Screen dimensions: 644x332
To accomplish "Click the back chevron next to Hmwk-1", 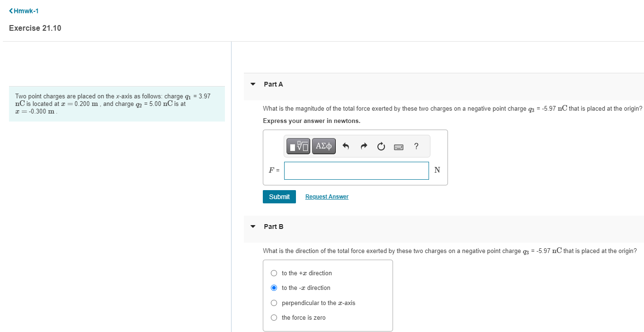I will point(10,10).
